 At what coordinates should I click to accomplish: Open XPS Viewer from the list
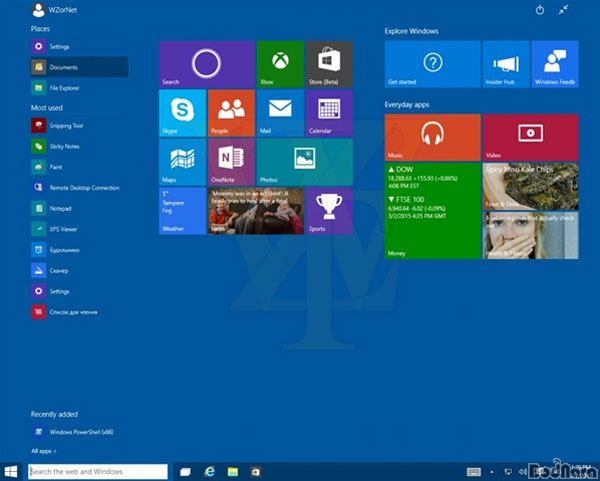click(79, 229)
